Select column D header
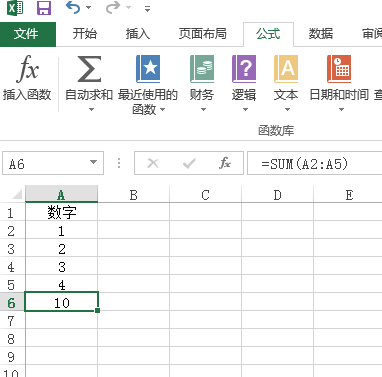The height and width of the screenshot is (377, 382). click(277, 194)
